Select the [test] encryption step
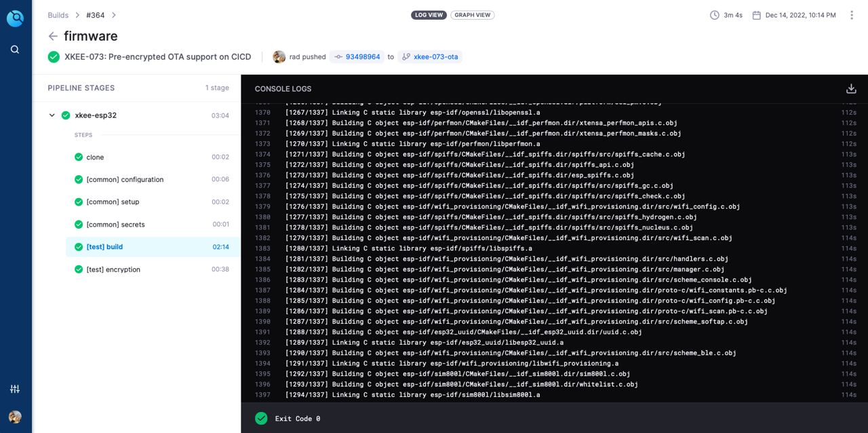Viewport: 868px width, 433px height. click(x=153, y=269)
